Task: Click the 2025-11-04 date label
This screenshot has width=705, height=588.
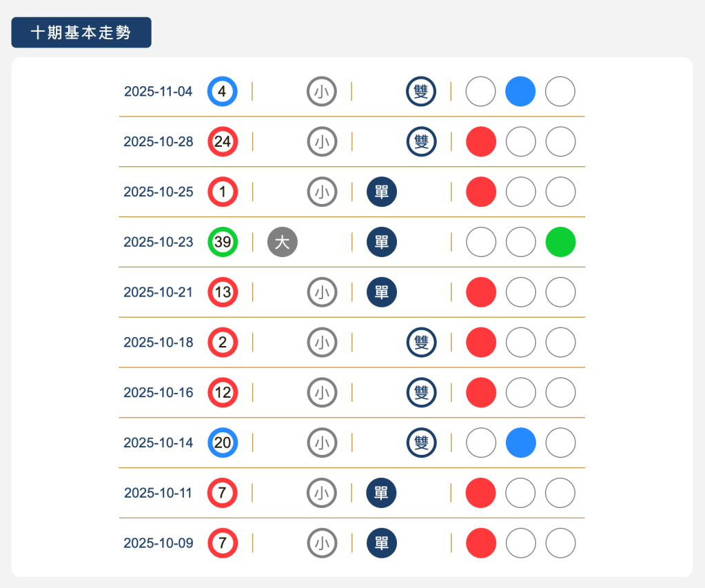Action: (159, 92)
